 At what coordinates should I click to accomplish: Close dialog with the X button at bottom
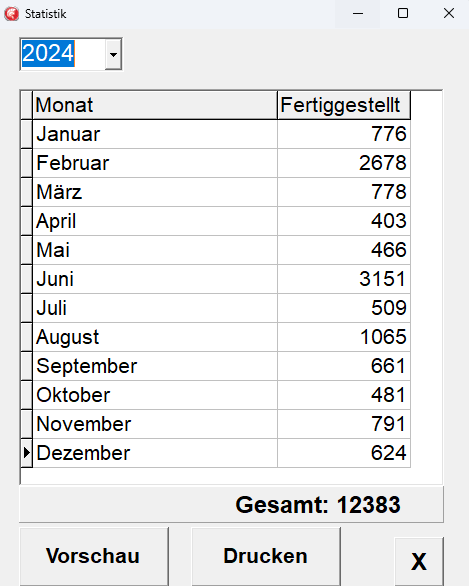coord(419,561)
